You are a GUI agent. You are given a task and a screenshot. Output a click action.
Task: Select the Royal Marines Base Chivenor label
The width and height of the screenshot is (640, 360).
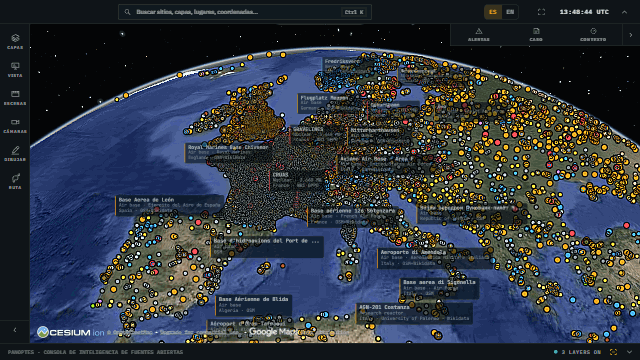[x=228, y=153]
